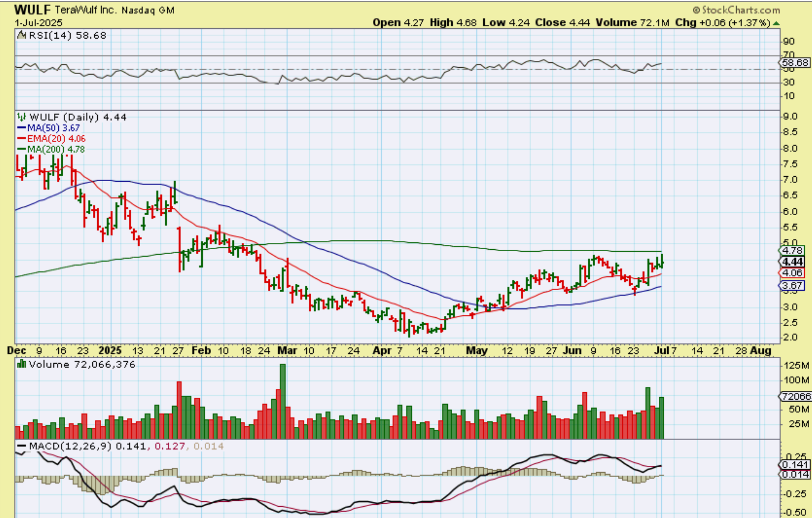Click the 3.67 MA(50) axis price tag
812x518 pixels.
click(793, 286)
